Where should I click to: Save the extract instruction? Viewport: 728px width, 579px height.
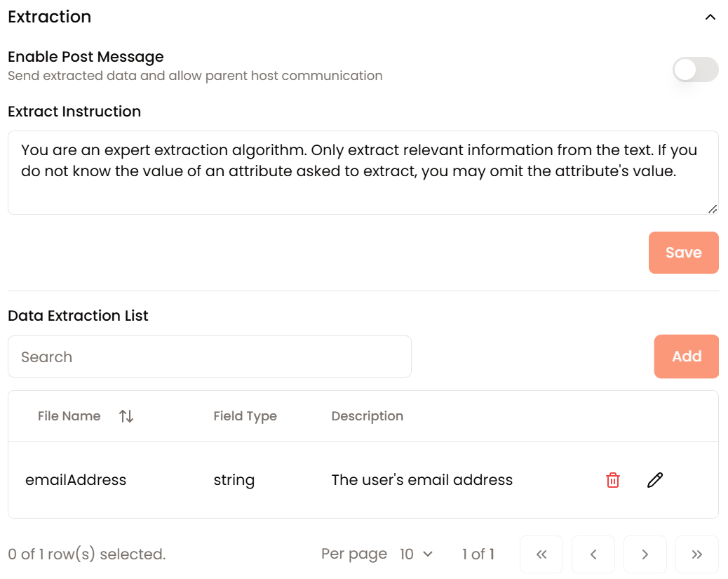coord(683,253)
